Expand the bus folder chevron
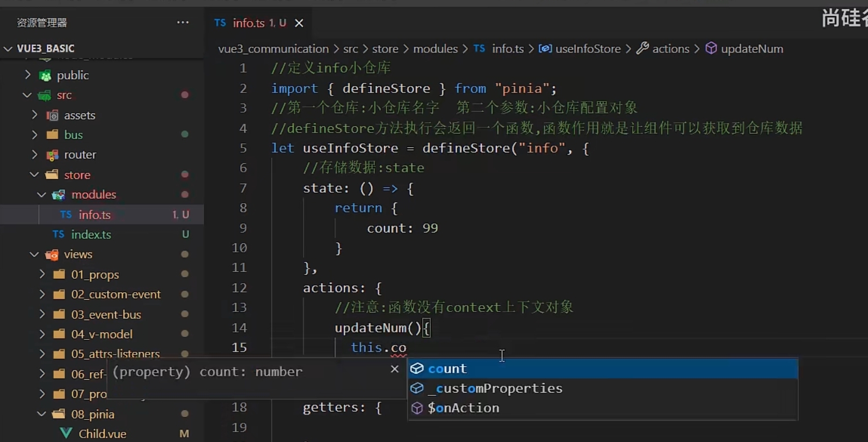Viewport: 868px width, 442px height. click(x=35, y=134)
